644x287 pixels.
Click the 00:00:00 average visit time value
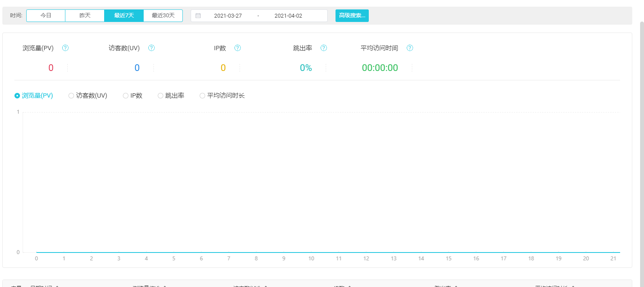(x=380, y=68)
